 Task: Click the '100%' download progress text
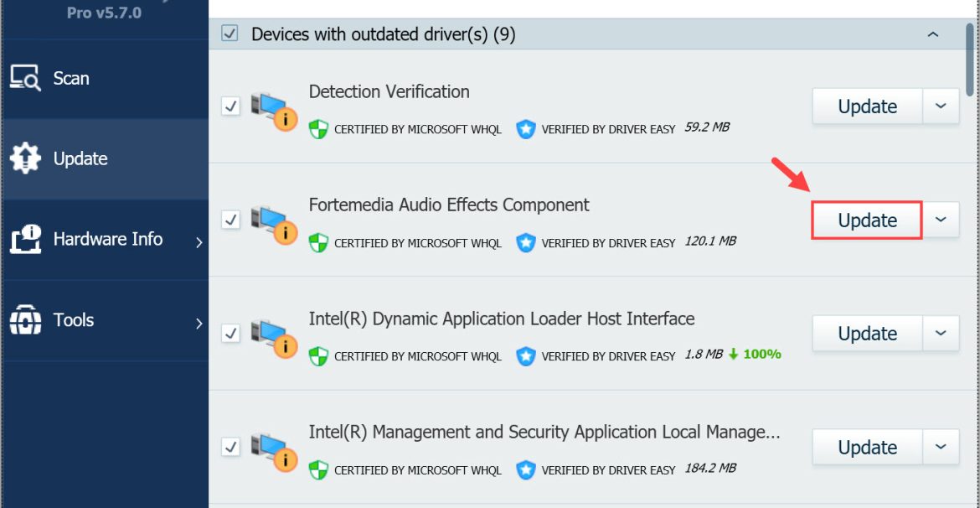761,355
